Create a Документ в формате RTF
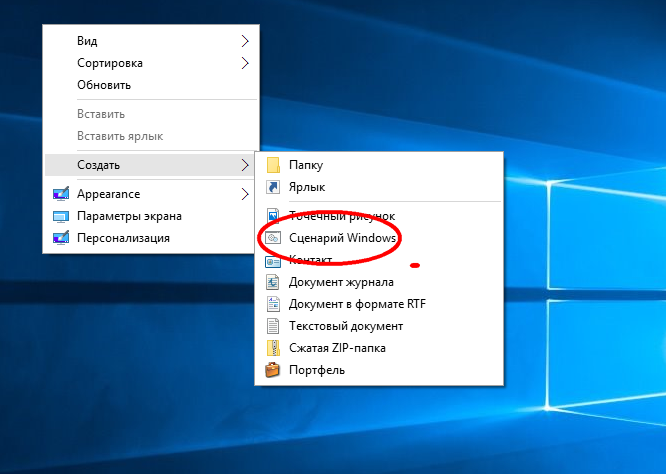 pos(379,304)
